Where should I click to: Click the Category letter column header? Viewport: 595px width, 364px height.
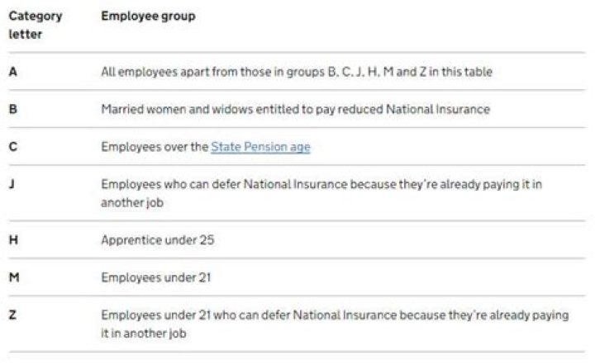36,25
